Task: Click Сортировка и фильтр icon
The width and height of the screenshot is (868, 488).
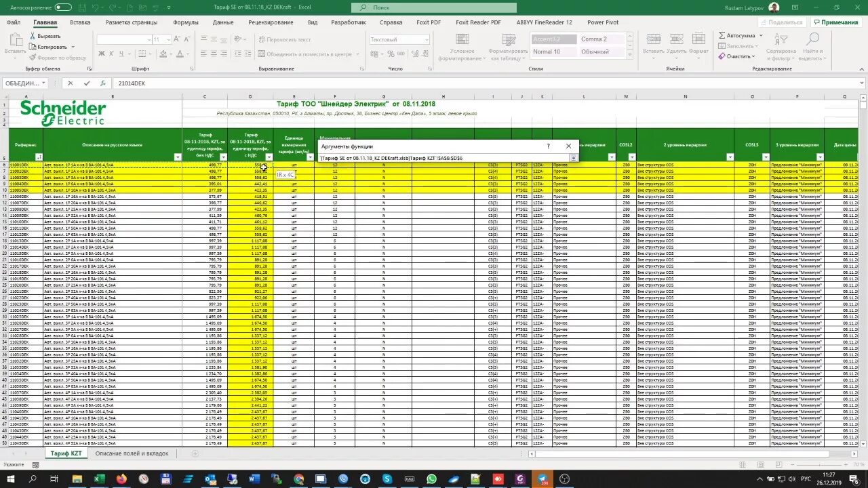Action: click(x=781, y=41)
